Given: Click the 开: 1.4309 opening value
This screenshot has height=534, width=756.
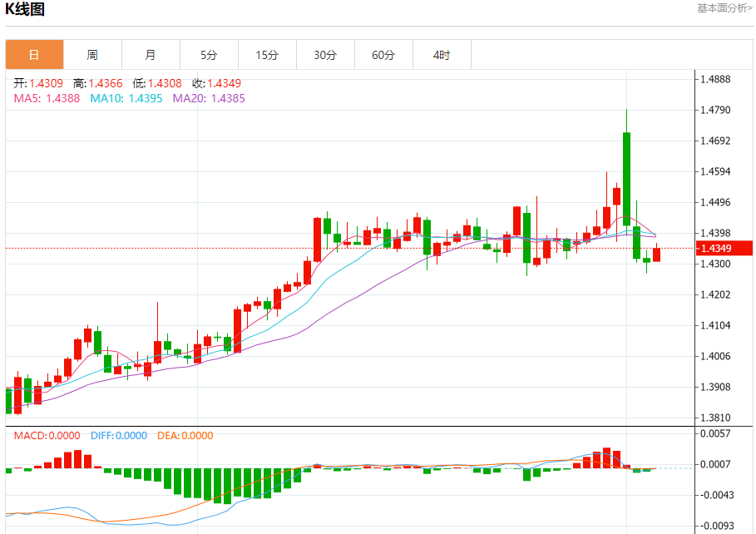Looking at the screenshot, I should tap(38, 83).
